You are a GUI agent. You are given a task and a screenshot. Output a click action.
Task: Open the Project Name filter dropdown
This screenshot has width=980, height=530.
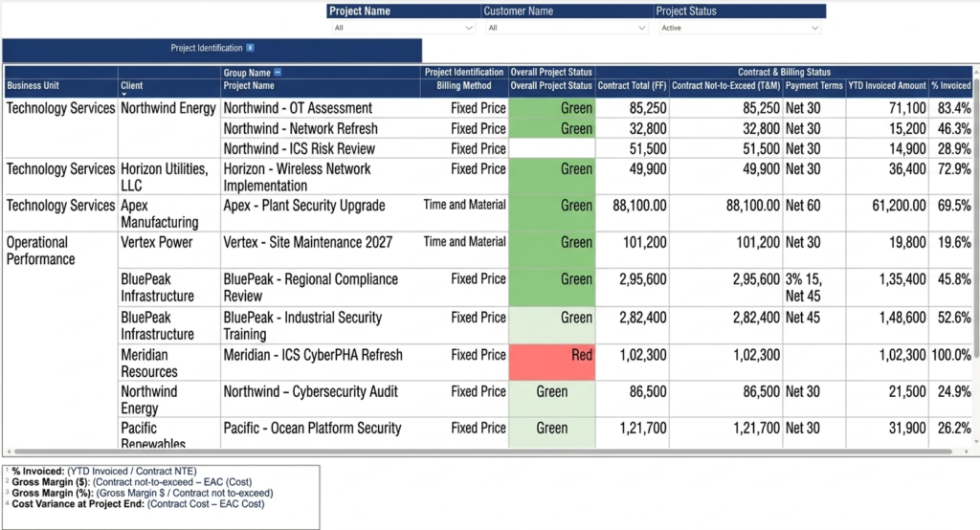pos(403,28)
